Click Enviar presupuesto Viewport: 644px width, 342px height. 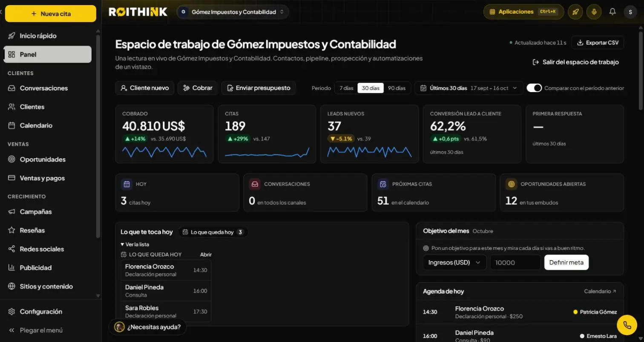pyautogui.click(x=259, y=88)
